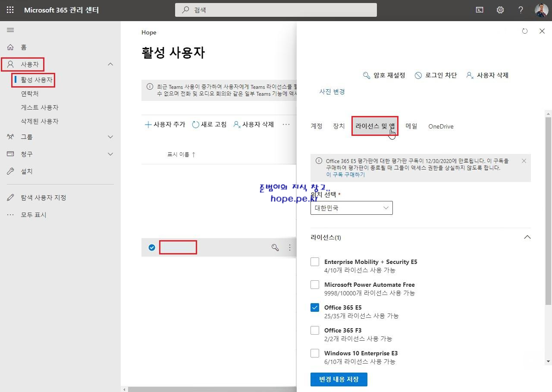Open 삭제된 사용자 in the sidebar
552x392 pixels.
pyautogui.click(x=40, y=121)
